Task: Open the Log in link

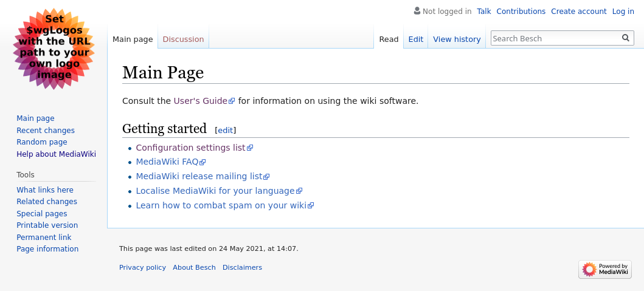Action: (x=623, y=12)
